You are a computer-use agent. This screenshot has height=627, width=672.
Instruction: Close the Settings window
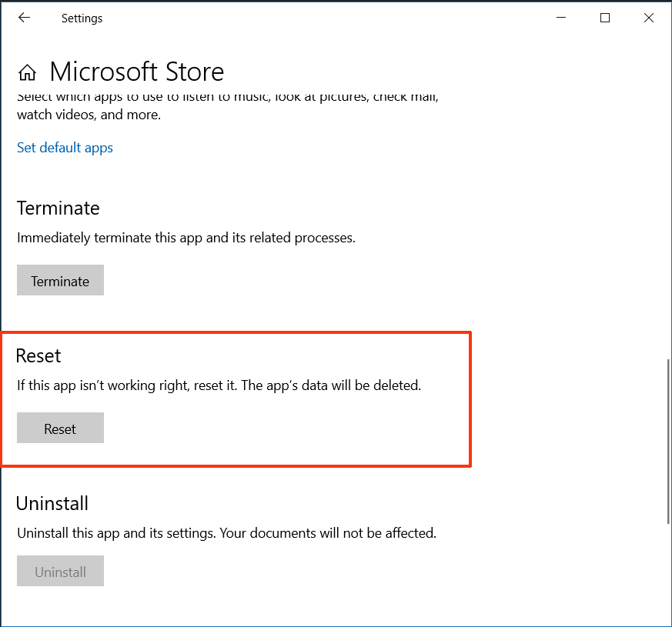[x=648, y=18]
